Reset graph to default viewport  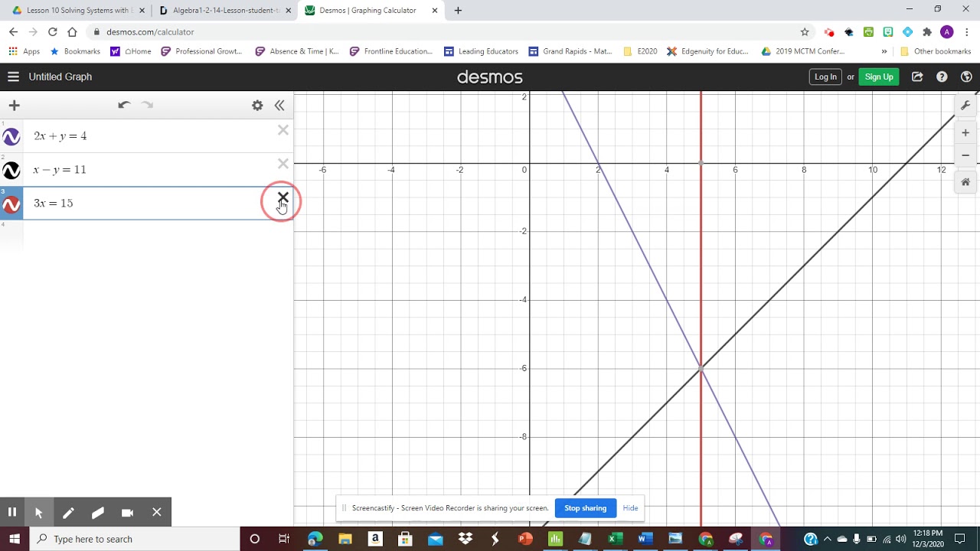[965, 182]
